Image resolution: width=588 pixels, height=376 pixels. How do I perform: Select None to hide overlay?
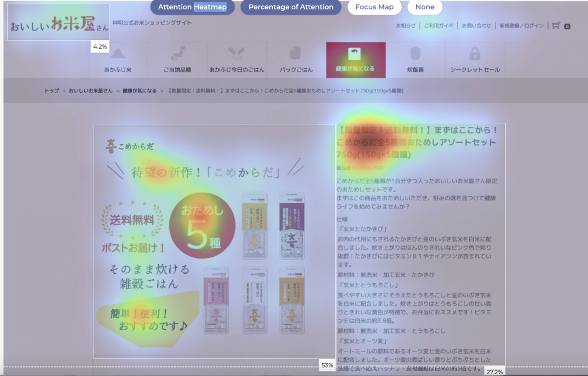pyautogui.click(x=425, y=7)
